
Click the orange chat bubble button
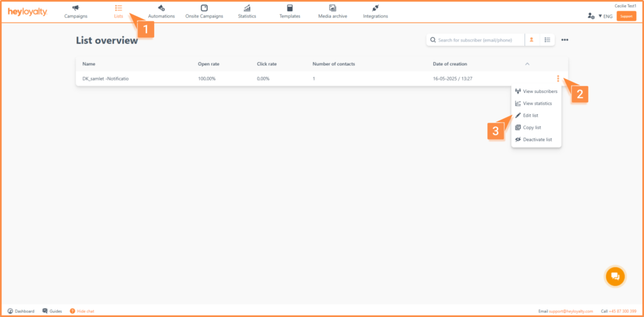[x=615, y=276]
